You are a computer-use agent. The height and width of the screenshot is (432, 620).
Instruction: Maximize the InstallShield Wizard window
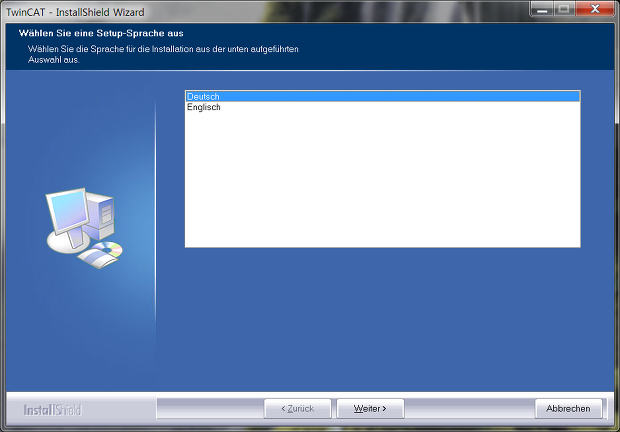[564, 9]
